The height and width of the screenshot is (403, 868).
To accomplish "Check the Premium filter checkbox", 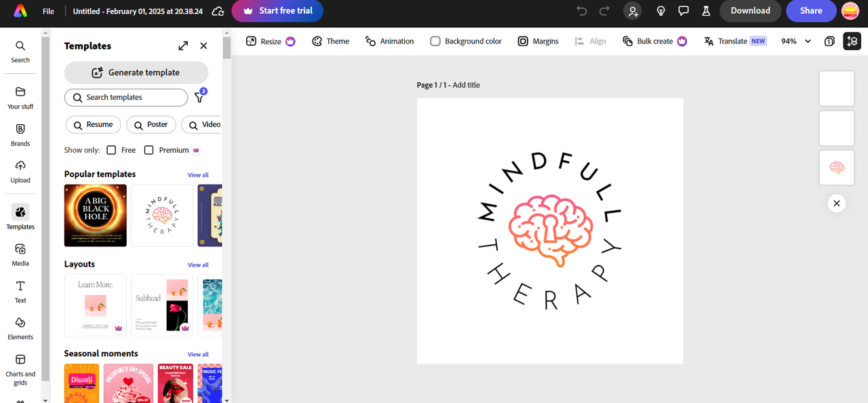I will click(149, 150).
